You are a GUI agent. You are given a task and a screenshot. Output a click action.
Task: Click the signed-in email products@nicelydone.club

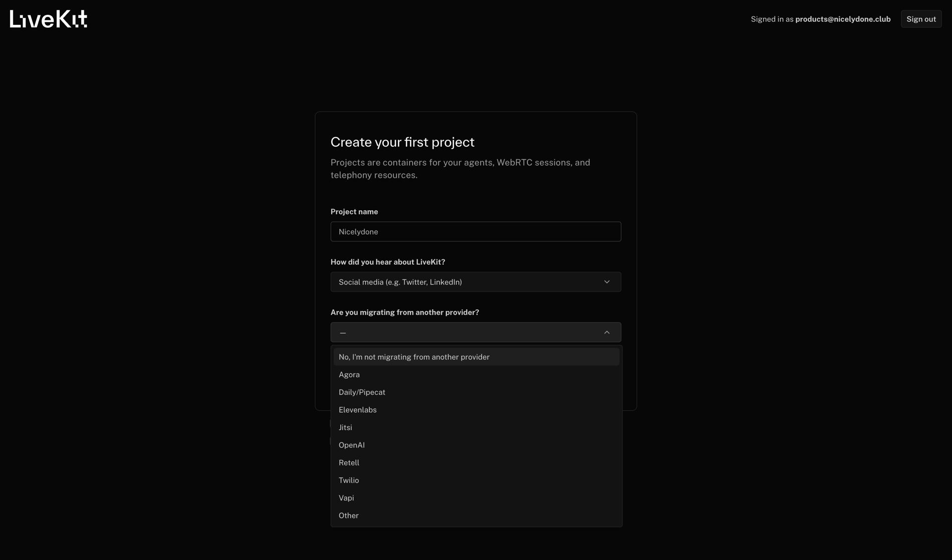(842, 19)
